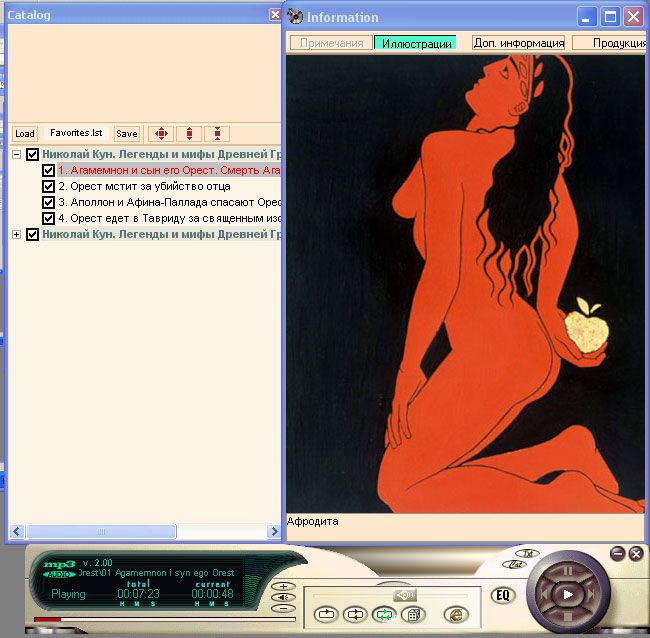
Task: Click the Save button in Catalog
Action: (x=126, y=133)
